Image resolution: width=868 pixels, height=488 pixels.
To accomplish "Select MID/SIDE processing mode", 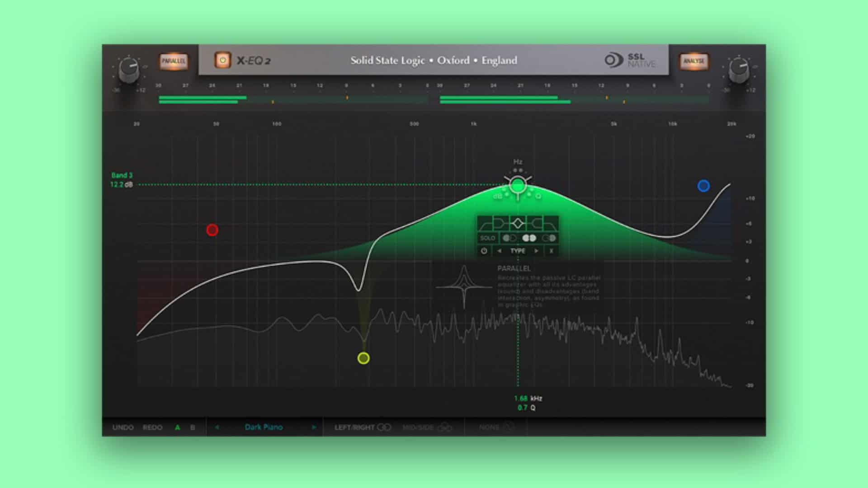I will click(x=427, y=427).
